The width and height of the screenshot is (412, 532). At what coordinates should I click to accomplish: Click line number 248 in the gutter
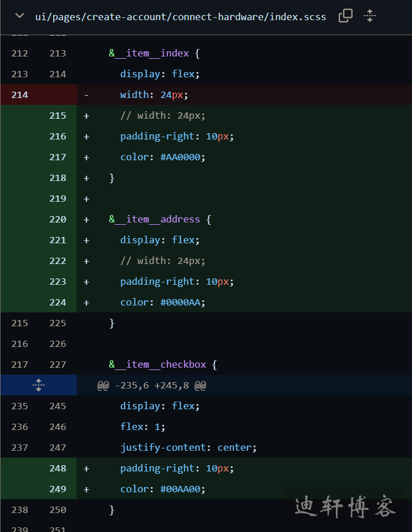pyautogui.click(x=58, y=468)
